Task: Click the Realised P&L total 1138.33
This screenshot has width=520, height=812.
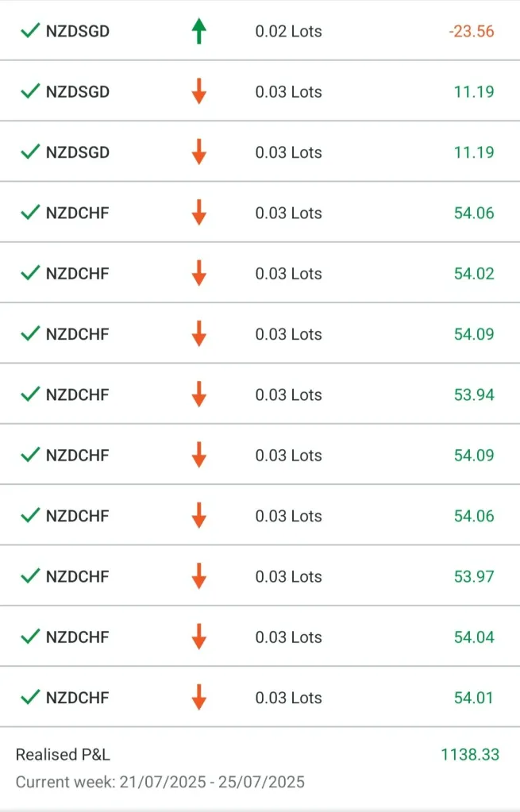Action: [x=470, y=754]
